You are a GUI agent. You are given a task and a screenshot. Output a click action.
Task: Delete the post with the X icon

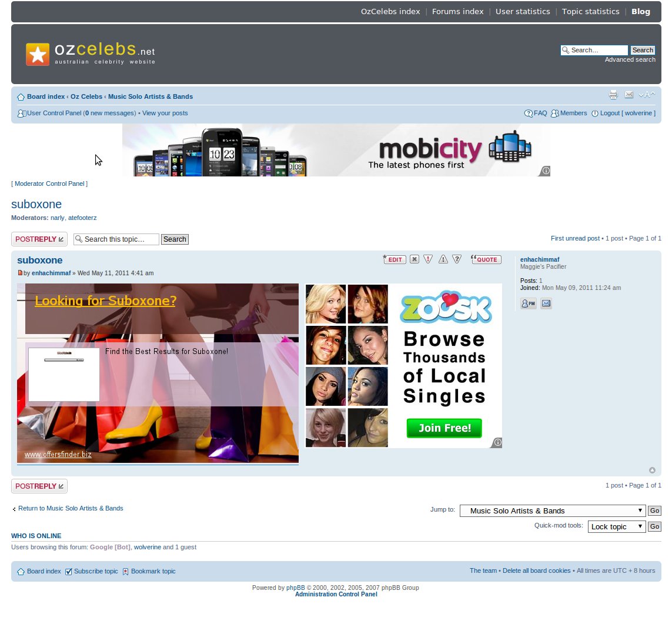[414, 259]
